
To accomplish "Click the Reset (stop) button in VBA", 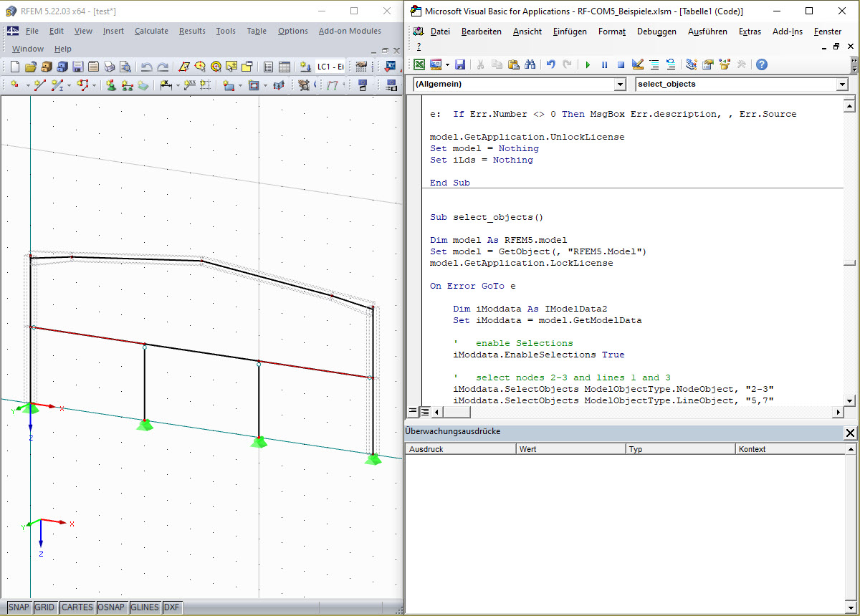I will point(621,64).
